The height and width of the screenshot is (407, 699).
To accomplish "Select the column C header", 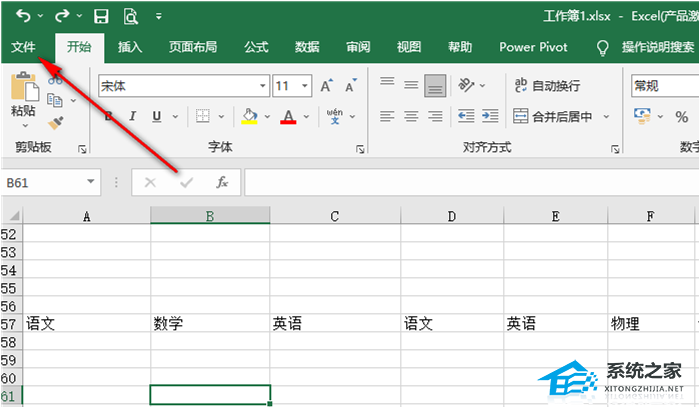I will click(335, 216).
